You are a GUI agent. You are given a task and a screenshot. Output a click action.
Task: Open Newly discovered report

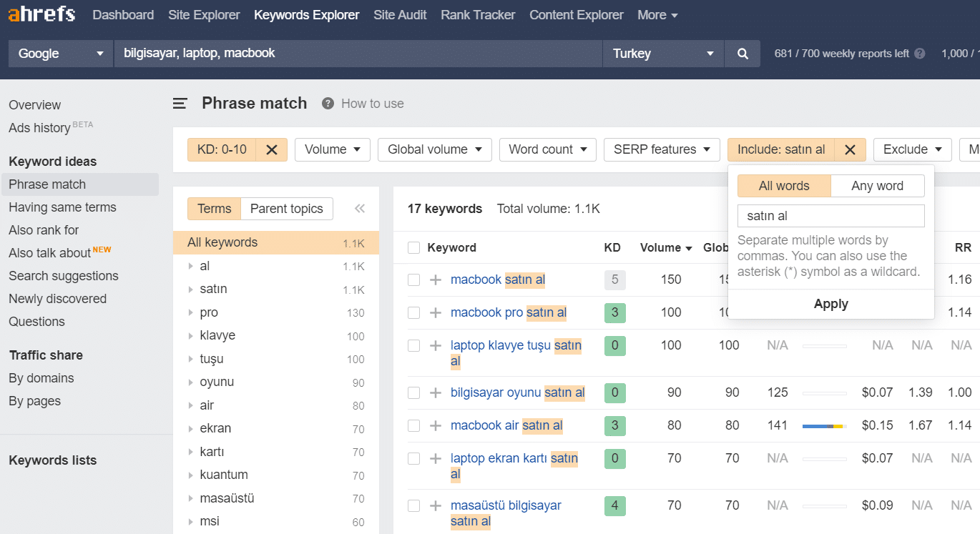coord(57,299)
